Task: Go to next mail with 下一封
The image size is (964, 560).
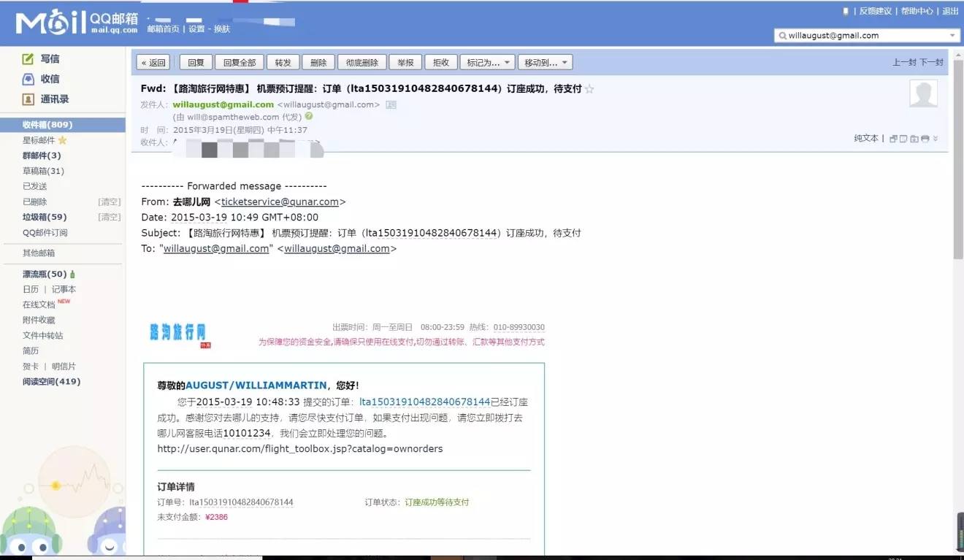Action: [932, 63]
